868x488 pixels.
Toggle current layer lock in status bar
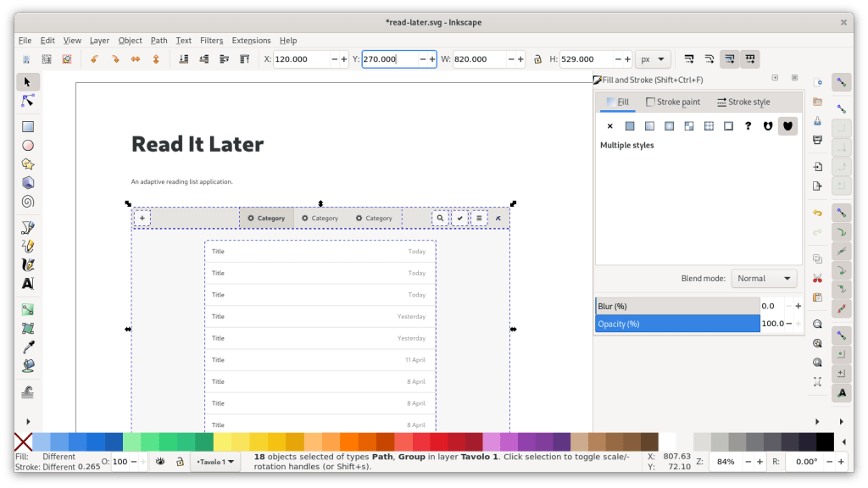pyautogui.click(x=181, y=462)
